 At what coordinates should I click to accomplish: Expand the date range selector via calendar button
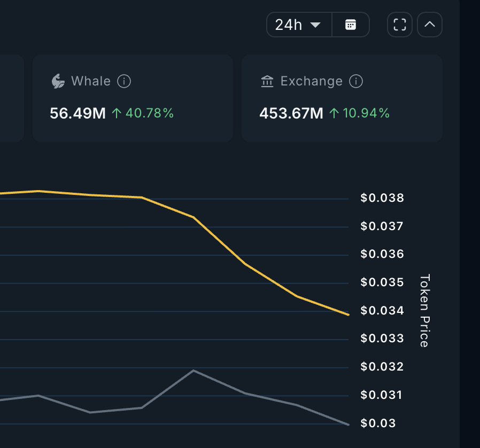351,24
